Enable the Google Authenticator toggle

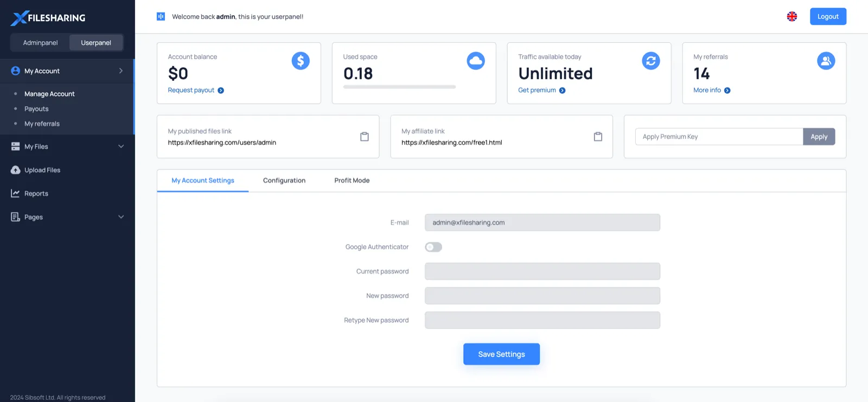(433, 247)
